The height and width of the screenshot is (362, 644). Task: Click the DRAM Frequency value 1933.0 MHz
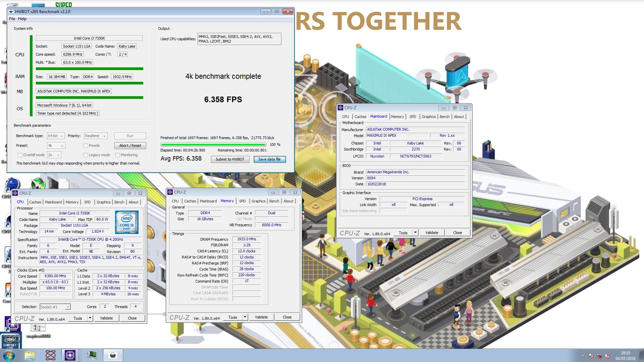tap(247, 239)
